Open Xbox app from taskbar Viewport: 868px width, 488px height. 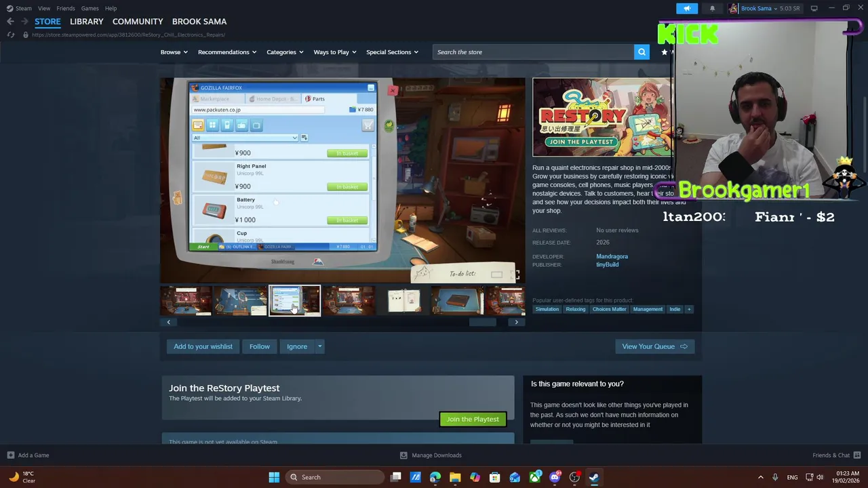tap(535, 477)
